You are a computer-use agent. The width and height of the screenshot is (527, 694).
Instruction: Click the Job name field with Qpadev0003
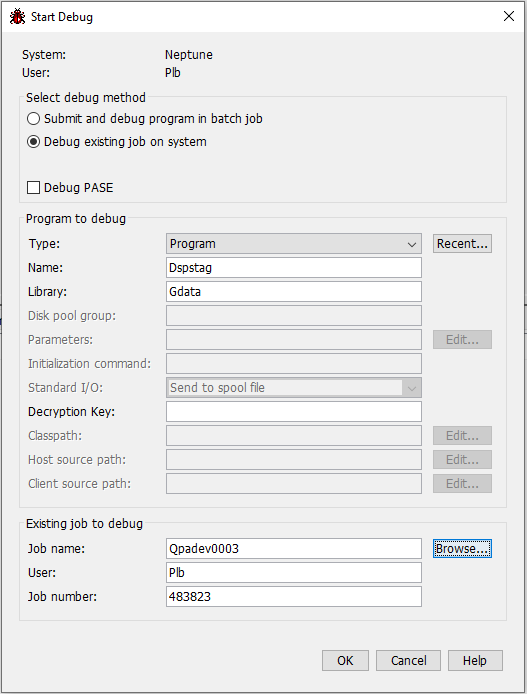click(294, 549)
